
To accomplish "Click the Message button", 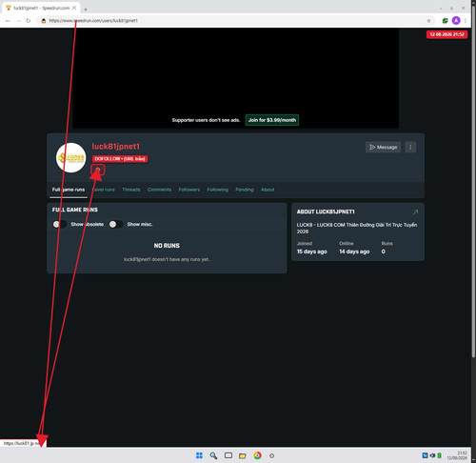I will pyautogui.click(x=384, y=147).
